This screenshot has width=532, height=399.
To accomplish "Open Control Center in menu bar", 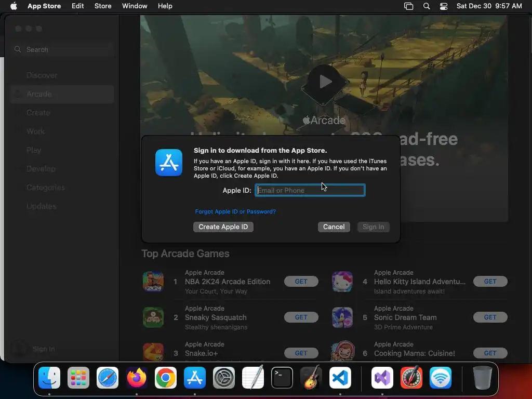I will tap(444, 6).
